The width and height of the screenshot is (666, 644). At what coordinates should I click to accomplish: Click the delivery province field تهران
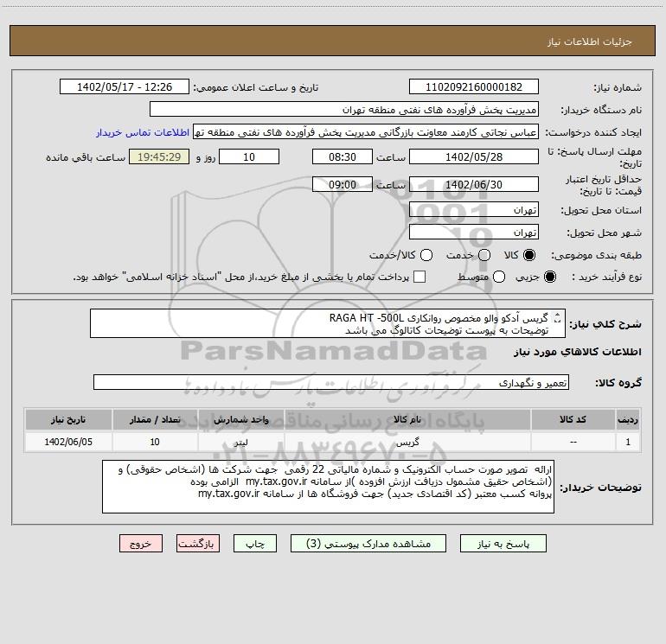[474, 210]
